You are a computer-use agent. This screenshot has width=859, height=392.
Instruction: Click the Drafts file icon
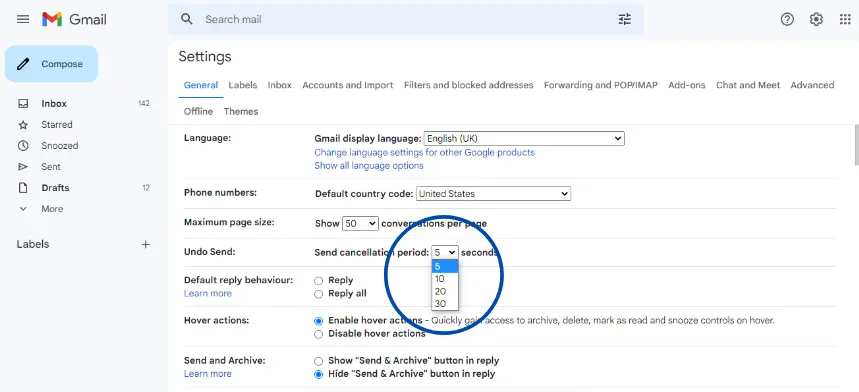pyautogui.click(x=23, y=188)
